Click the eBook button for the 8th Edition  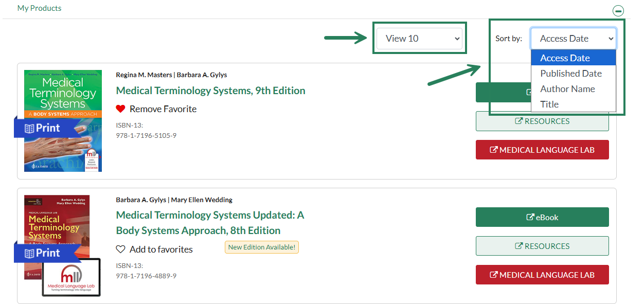[542, 217]
